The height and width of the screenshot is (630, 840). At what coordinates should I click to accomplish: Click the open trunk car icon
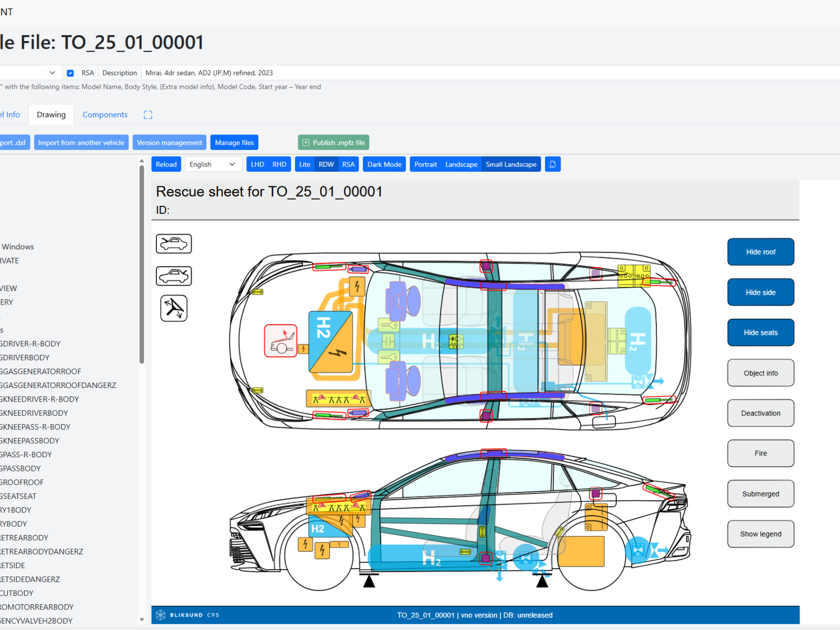(x=174, y=276)
